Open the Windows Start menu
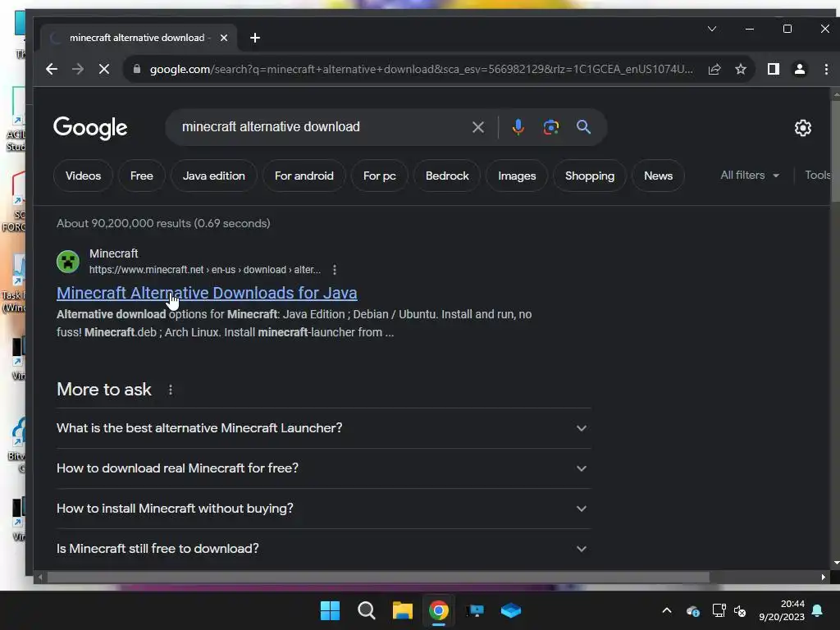 pos(330,610)
